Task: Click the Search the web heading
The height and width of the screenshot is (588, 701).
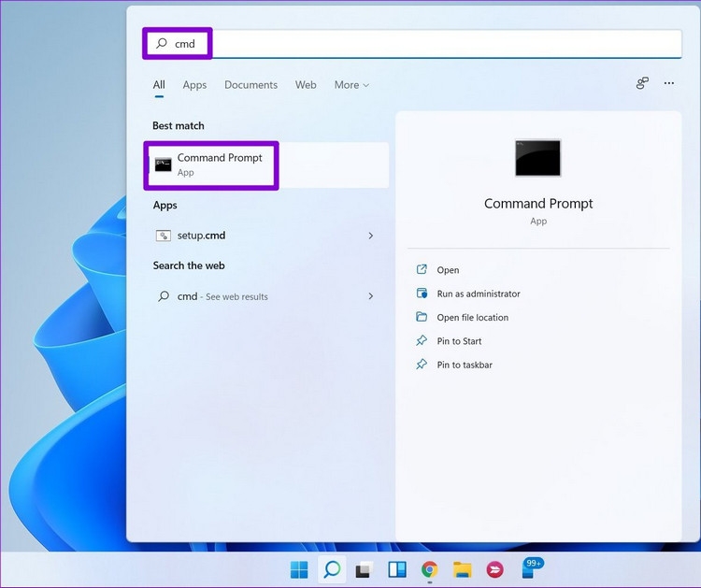Action: [189, 265]
